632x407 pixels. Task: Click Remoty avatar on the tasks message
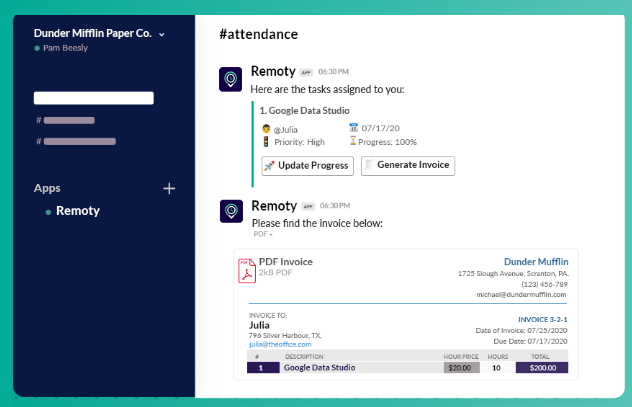pyautogui.click(x=231, y=79)
